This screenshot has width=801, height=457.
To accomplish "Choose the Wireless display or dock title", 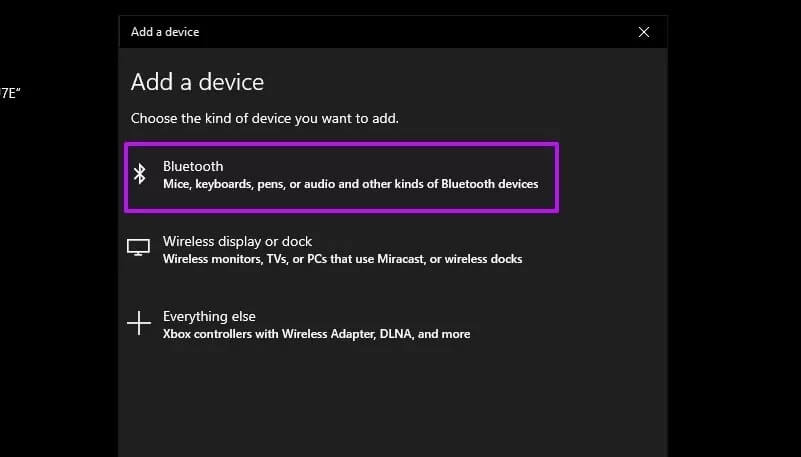I will coord(238,241).
